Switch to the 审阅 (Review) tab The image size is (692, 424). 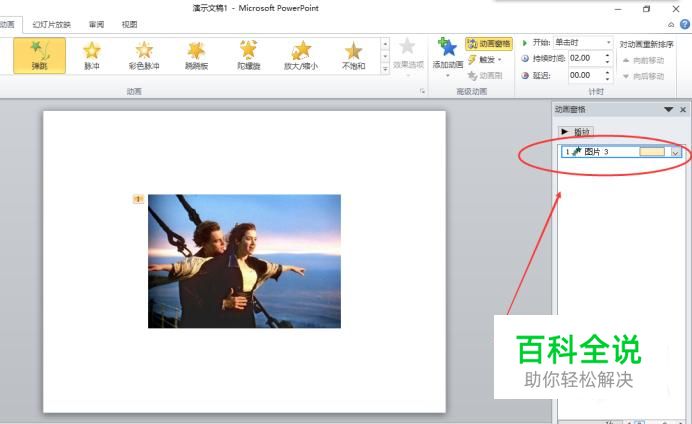(96, 25)
